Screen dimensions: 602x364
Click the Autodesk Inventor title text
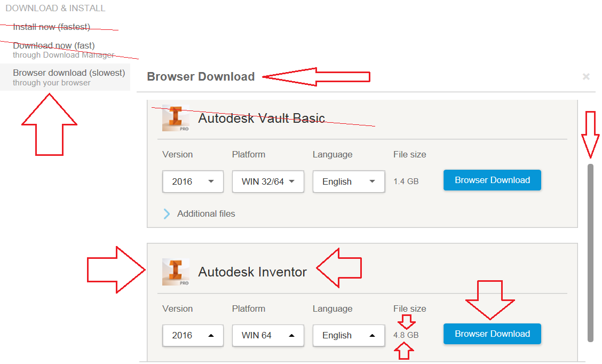252,272
